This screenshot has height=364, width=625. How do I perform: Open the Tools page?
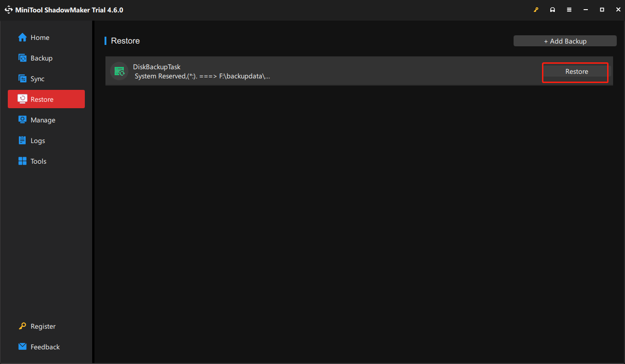pos(46,161)
